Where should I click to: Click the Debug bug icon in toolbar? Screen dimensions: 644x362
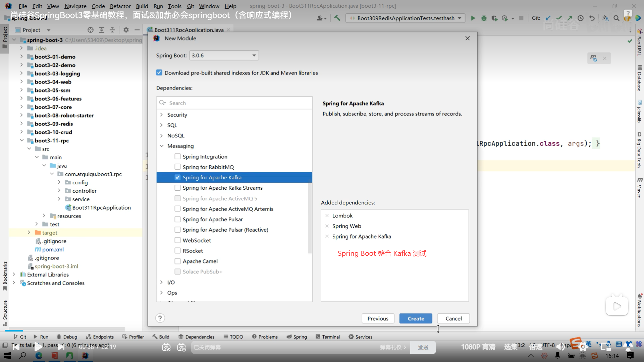(x=484, y=18)
